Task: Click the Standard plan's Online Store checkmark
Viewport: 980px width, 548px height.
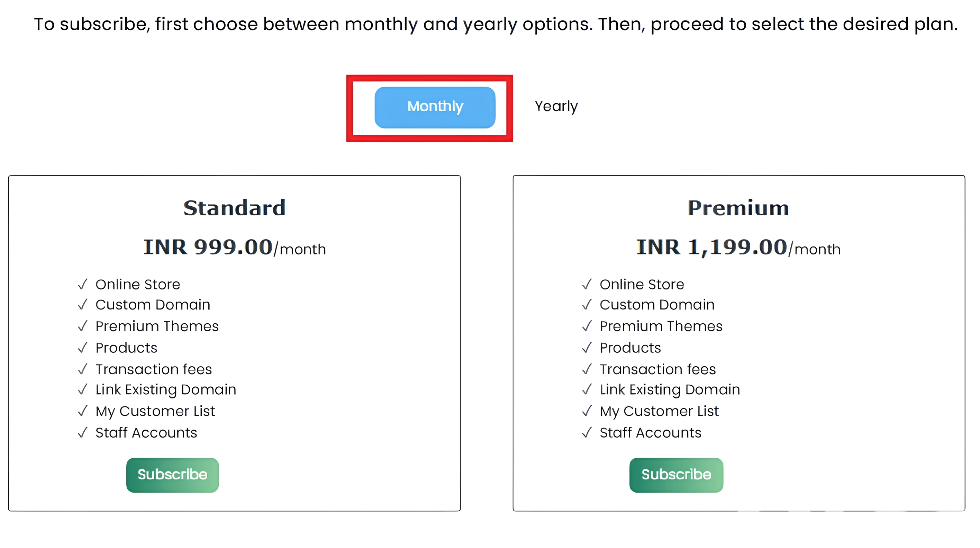Action: 83,284
